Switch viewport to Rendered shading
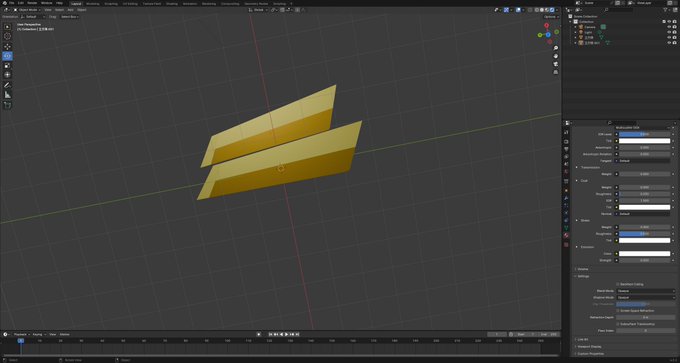 coord(552,10)
